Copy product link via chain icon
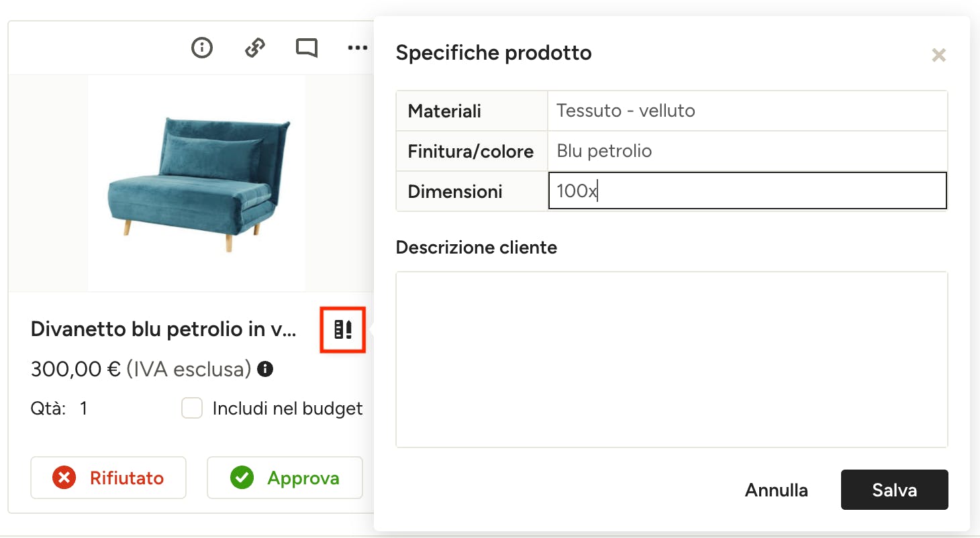980x538 pixels. click(x=254, y=48)
